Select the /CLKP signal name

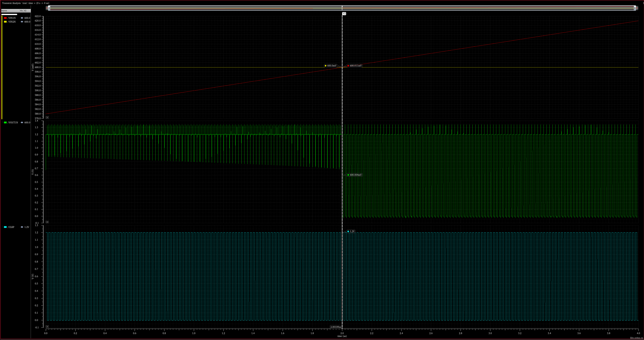(11, 227)
